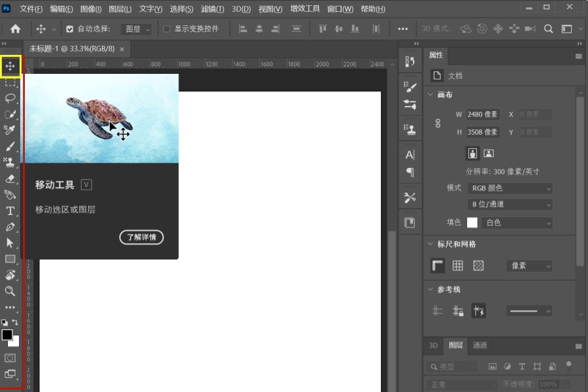Switch to the 3D panel tab
The width and height of the screenshot is (588, 392).
pos(433,345)
